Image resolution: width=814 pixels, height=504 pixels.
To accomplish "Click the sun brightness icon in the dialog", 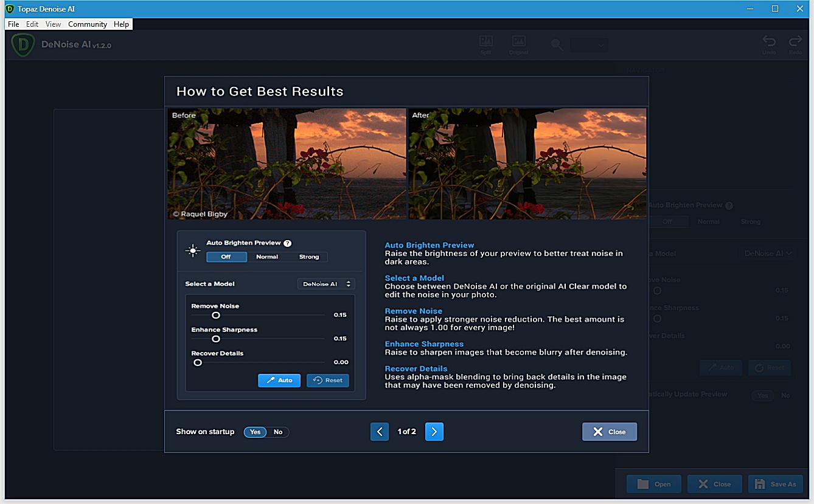I will point(193,250).
